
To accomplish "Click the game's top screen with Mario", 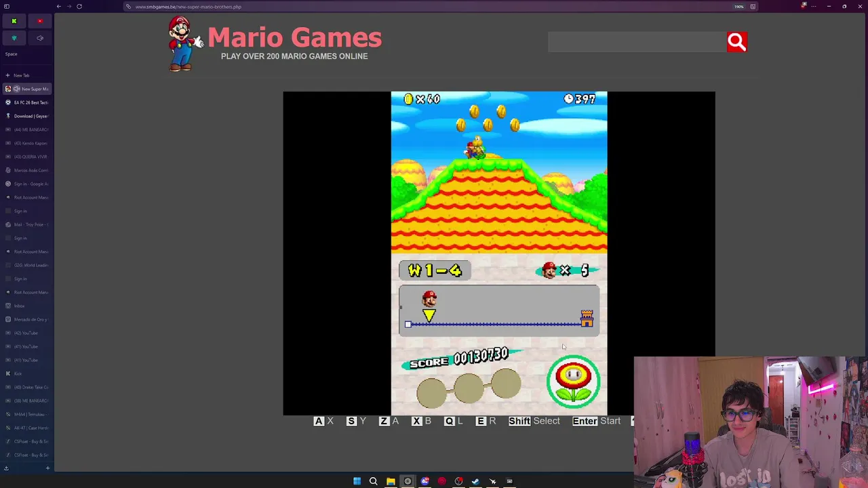I will (499, 172).
